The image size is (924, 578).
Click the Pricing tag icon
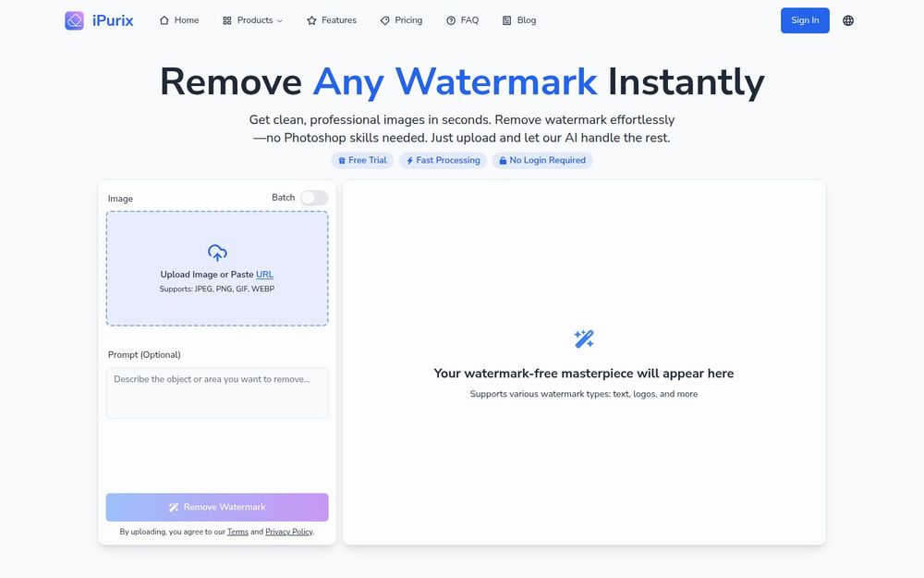point(384,20)
